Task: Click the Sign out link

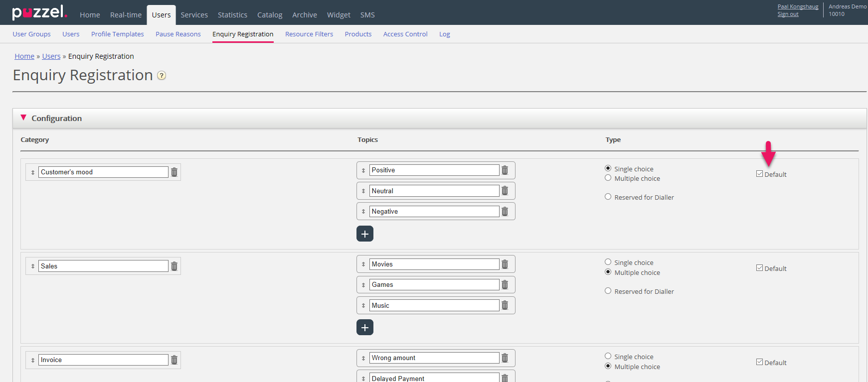Action: [x=788, y=14]
